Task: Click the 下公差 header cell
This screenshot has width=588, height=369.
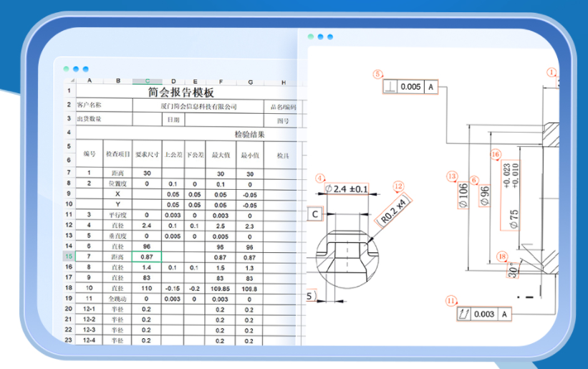Action: point(195,155)
